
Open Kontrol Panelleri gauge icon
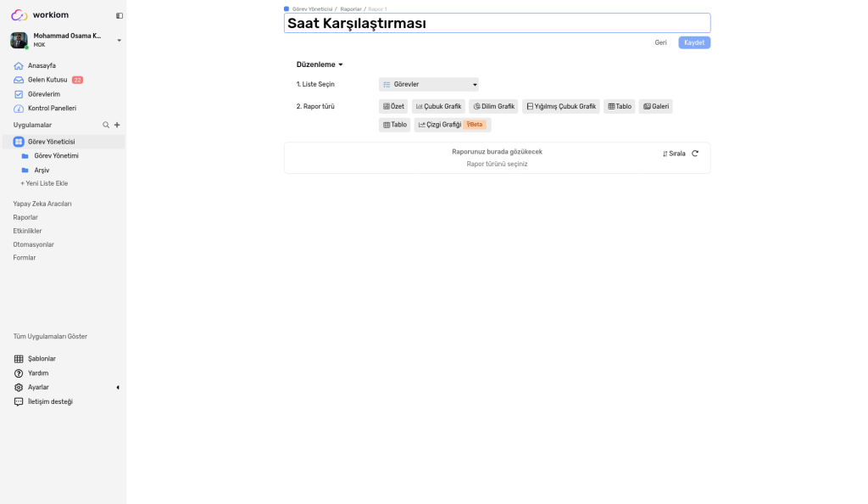19,109
